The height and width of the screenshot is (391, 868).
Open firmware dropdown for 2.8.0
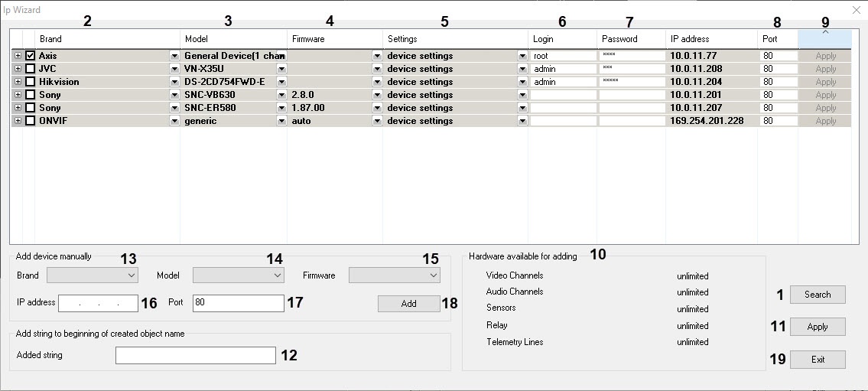coord(378,95)
